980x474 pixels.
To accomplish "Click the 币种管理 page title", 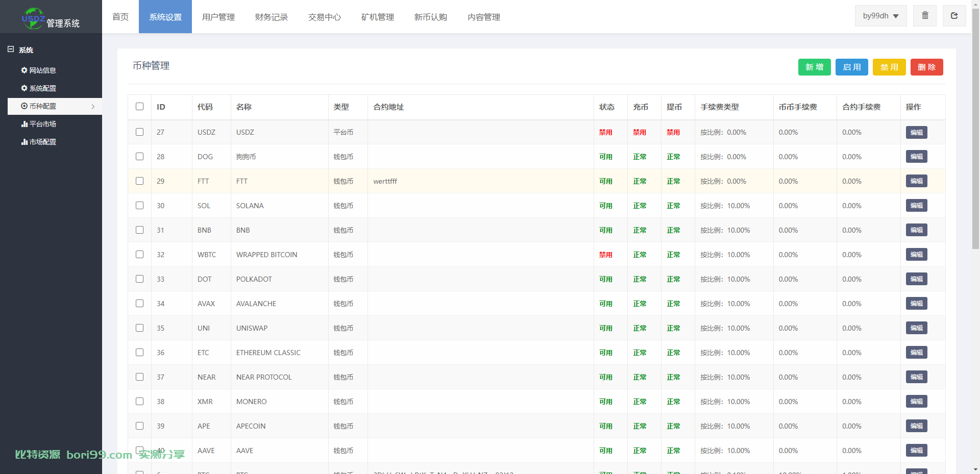I will 151,66.
